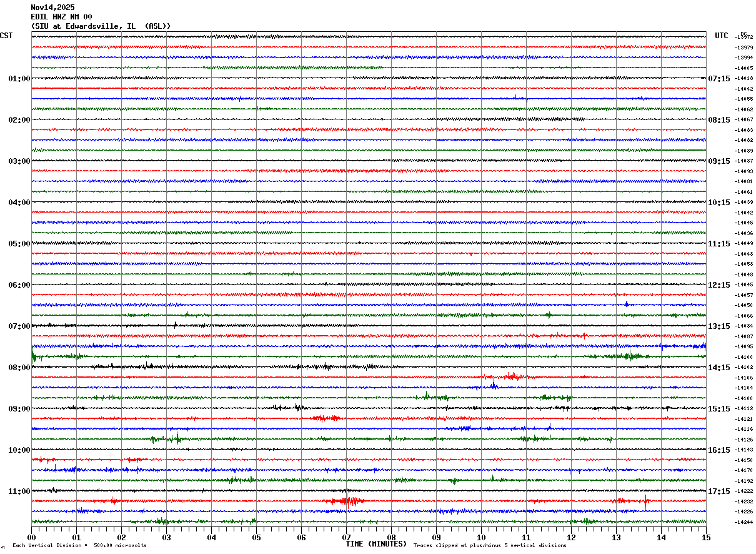Screen dimensions: 756x554
Task: Click the "04" minute tick label
Action: [x=211, y=537]
